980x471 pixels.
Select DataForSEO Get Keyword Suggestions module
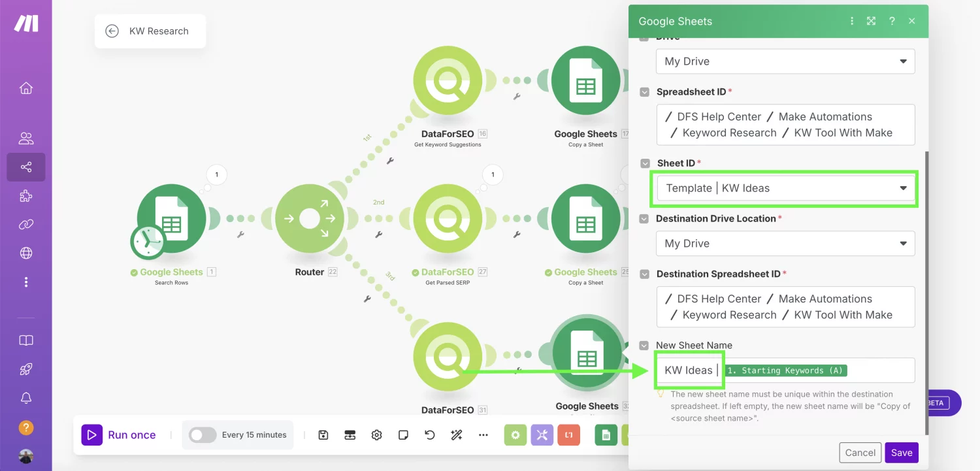coord(448,81)
